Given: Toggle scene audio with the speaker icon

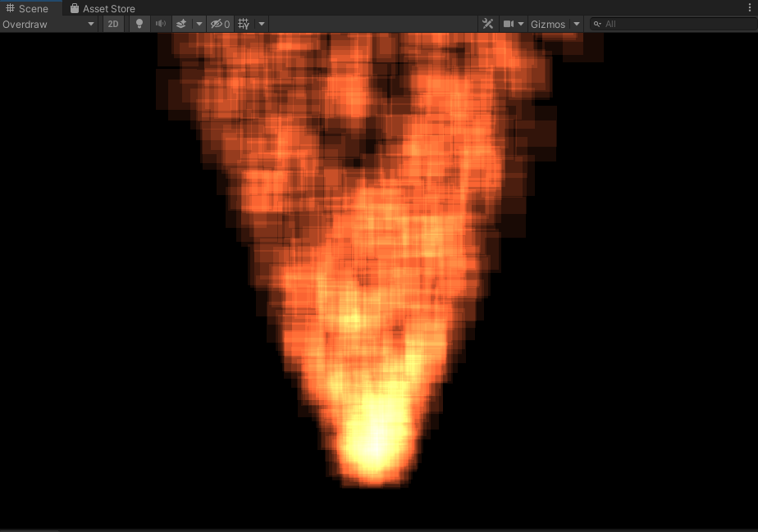Looking at the screenshot, I should (x=161, y=24).
